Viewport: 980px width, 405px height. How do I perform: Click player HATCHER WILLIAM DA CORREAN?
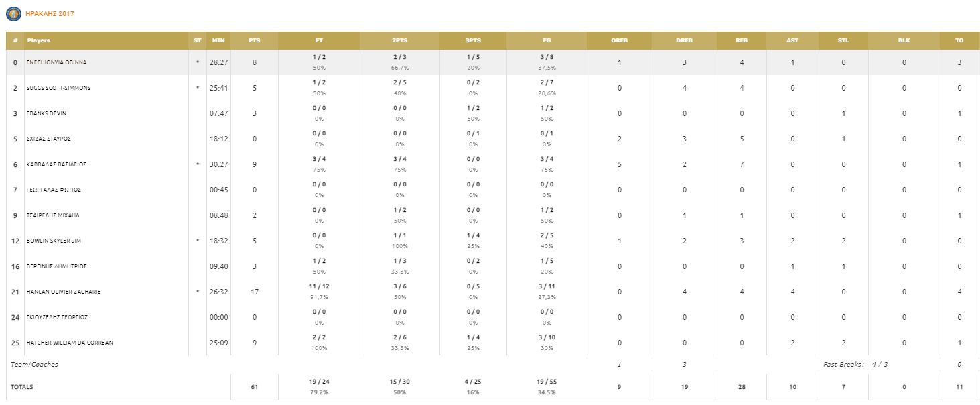point(70,343)
